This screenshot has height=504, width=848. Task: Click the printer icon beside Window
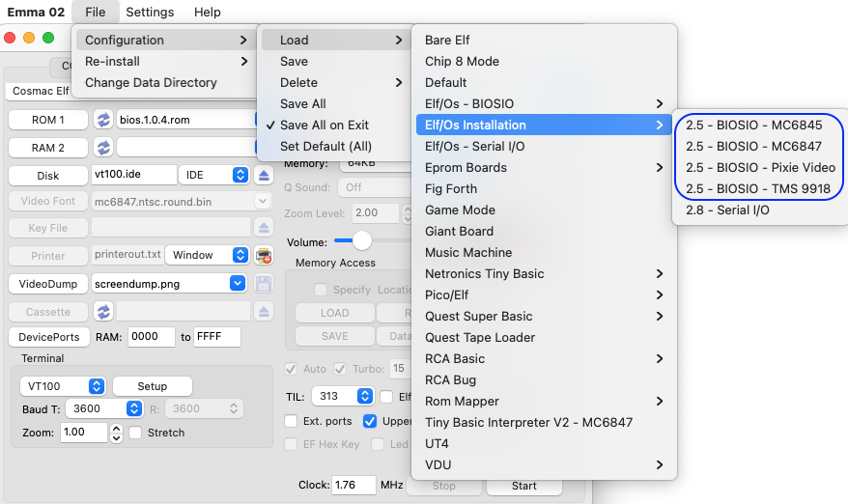(264, 255)
